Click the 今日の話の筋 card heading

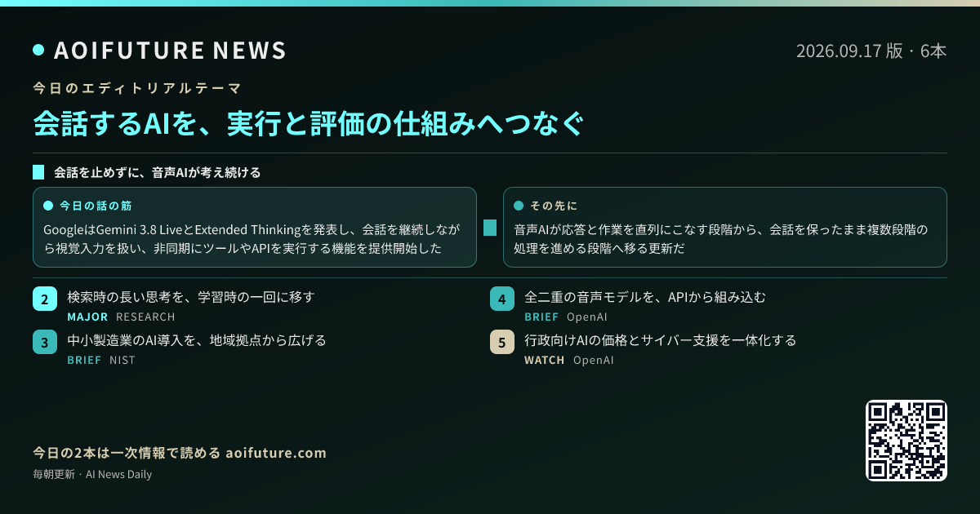(x=96, y=206)
